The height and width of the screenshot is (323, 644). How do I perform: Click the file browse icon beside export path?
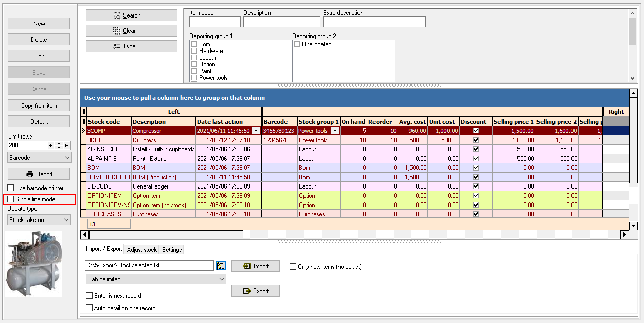click(x=221, y=265)
